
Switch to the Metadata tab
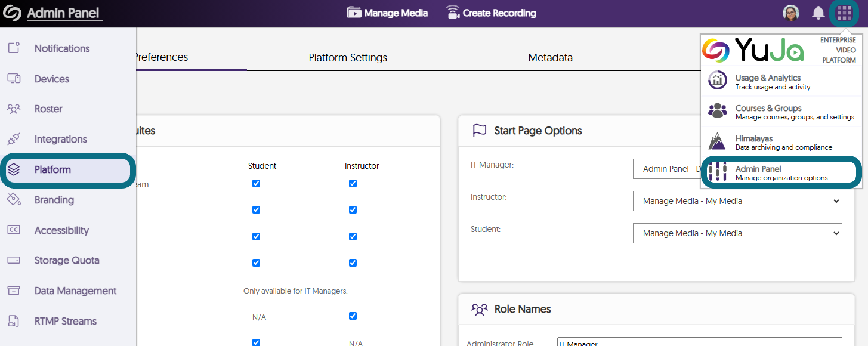tap(550, 57)
